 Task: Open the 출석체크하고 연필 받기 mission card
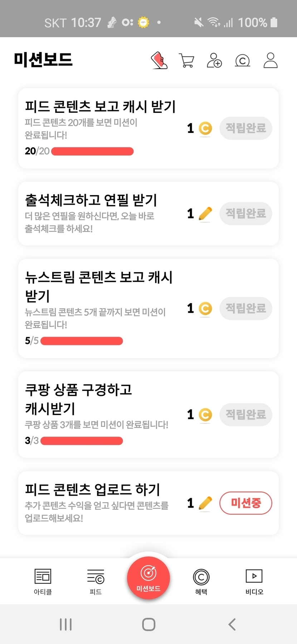tap(100, 213)
